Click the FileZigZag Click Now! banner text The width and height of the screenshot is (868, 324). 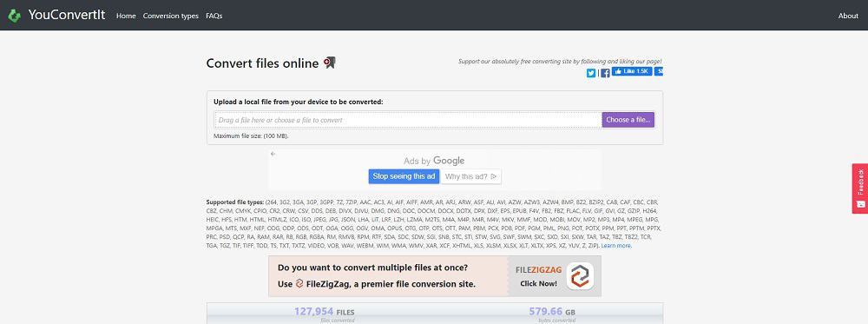point(539,283)
